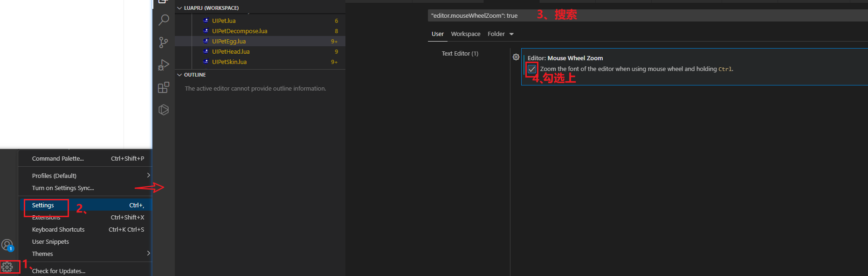Expand the Profiles (Default) submenu arrow
The height and width of the screenshot is (276, 868).
click(148, 175)
